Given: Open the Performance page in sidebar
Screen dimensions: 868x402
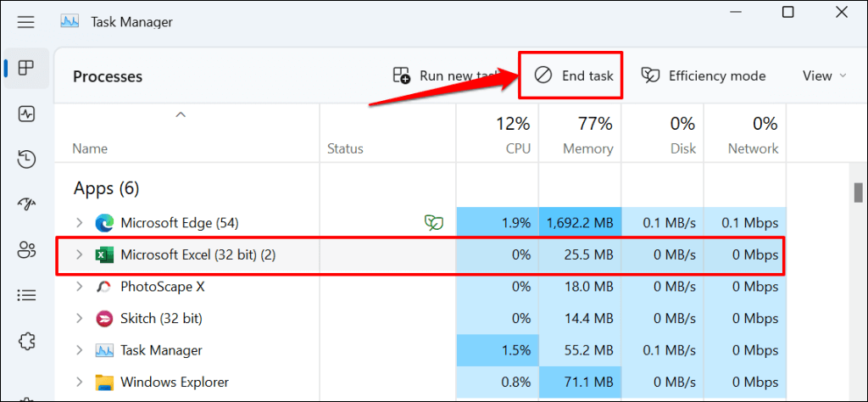Looking at the screenshot, I should [26, 113].
